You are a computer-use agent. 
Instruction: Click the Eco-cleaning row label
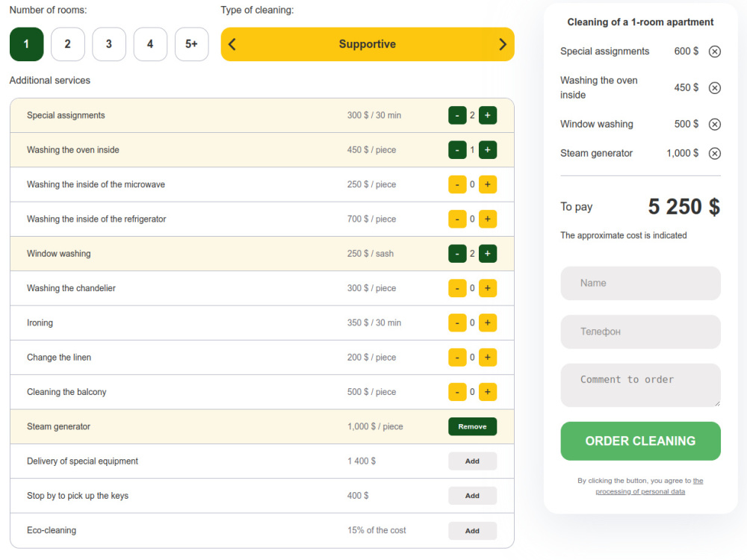point(52,530)
